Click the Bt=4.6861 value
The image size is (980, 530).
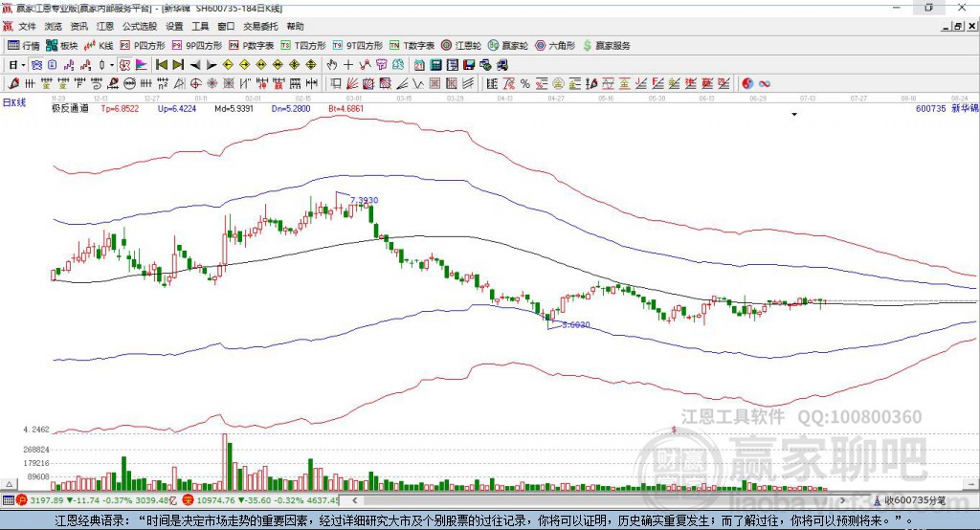345,108
